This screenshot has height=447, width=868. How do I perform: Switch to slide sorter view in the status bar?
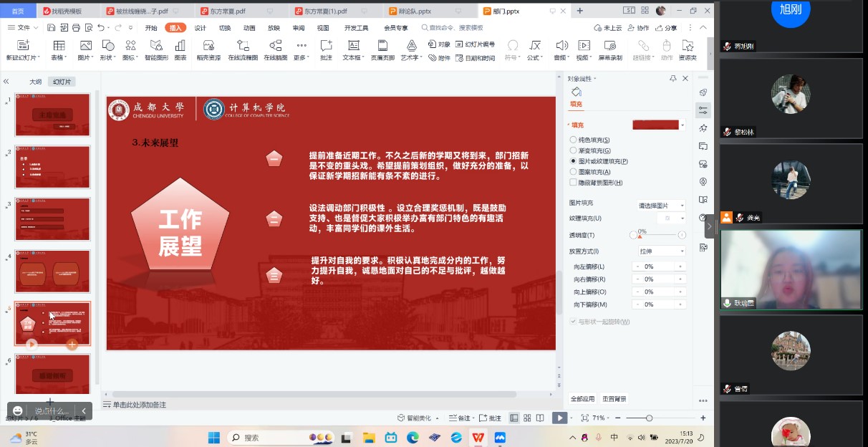click(527, 418)
